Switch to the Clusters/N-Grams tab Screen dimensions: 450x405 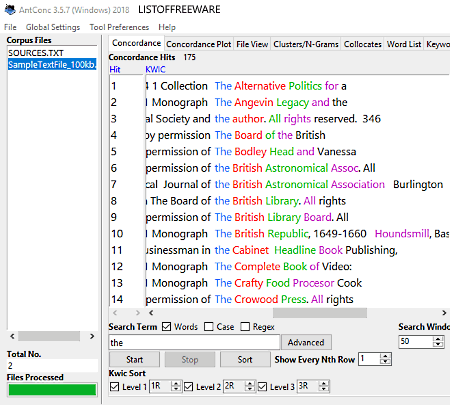tap(306, 44)
